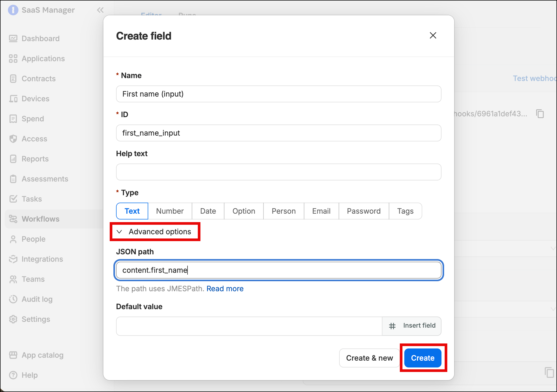The width and height of the screenshot is (557, 392).
Task: Click the Default value input field
Action: coord(249,326)
